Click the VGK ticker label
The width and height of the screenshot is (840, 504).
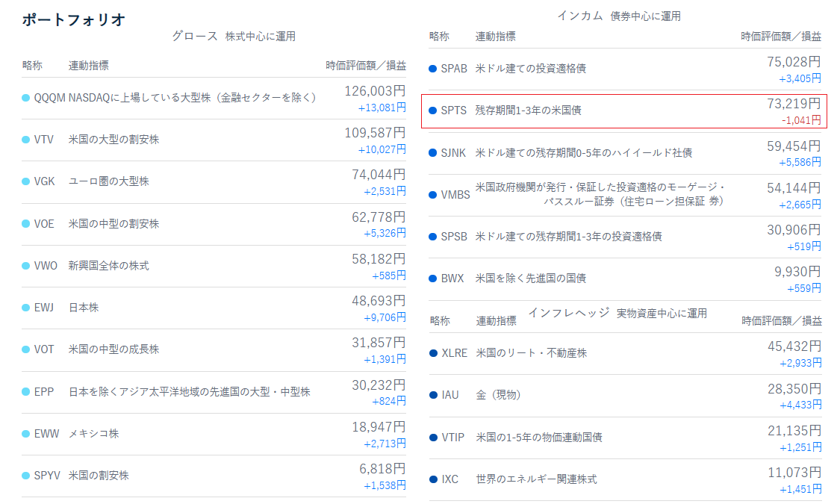click(x=45, y=181)
